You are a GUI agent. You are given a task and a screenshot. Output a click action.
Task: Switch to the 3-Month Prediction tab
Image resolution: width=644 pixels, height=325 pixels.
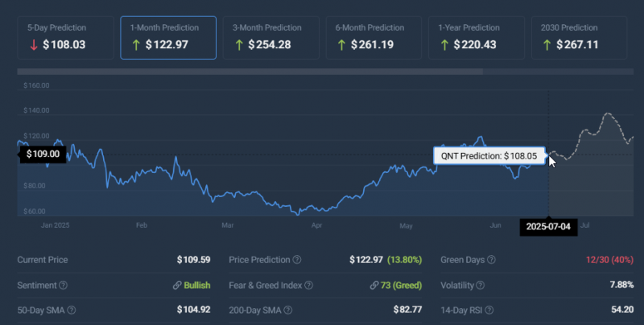[270, 37]
